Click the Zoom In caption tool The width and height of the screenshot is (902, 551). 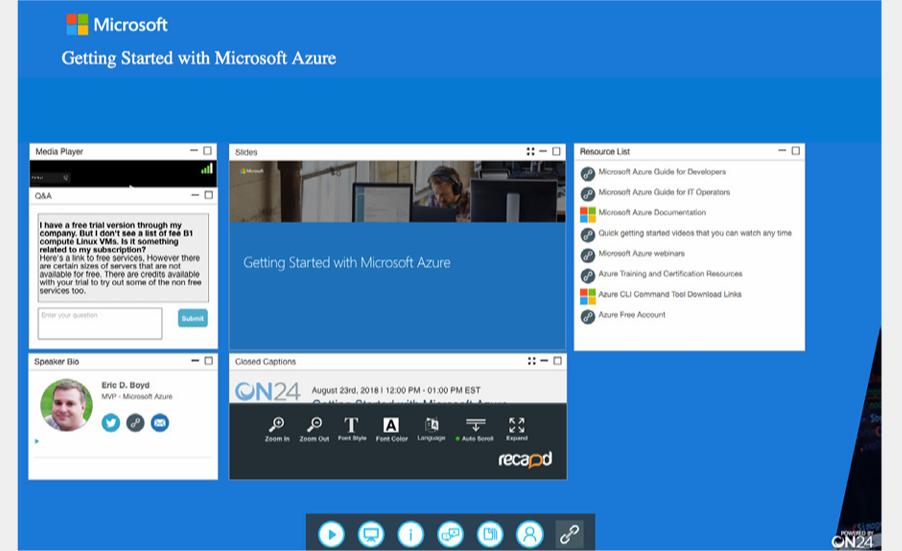277,429
